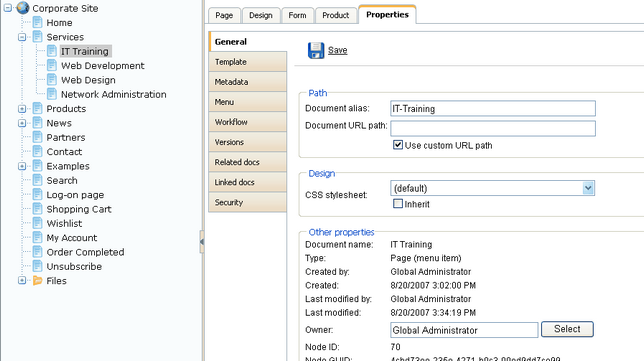Image resolution: width=644 pixels, height=361 pixels.
Task: Check the Inherit stylesheet checkbox
Action: (398, 204)
